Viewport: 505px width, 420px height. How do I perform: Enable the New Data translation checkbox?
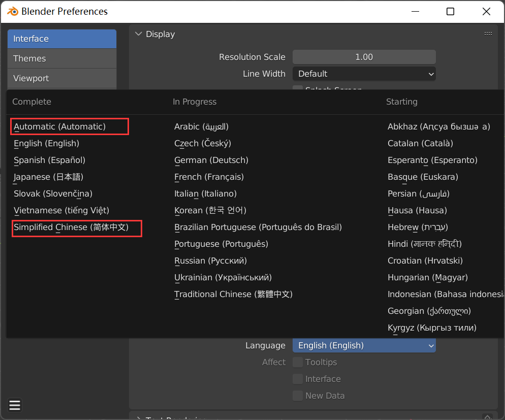coord(298,396)
